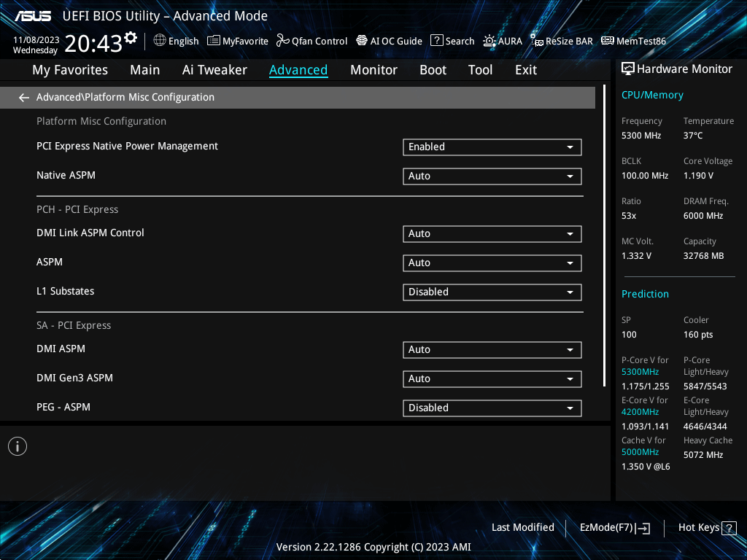Select DMI Gen3 ASPM label
Viewport: 747px width, 560px height.
(75, 378)
